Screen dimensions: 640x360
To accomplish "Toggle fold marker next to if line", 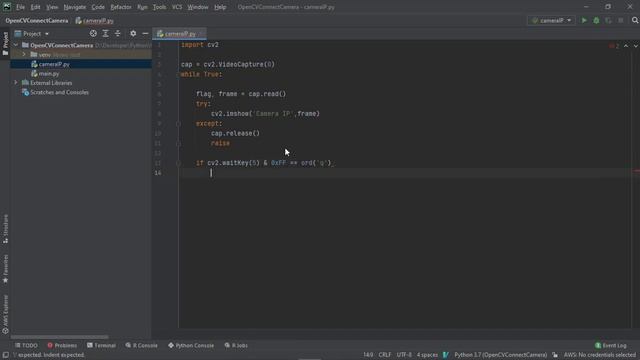I will [x=178, y=163].
